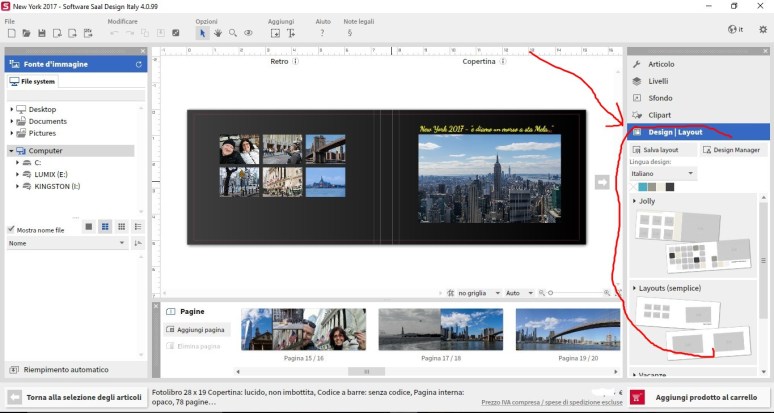Screen dimensions: 774x413
Task: Select the arrow pointer tool
Action: 202,33
